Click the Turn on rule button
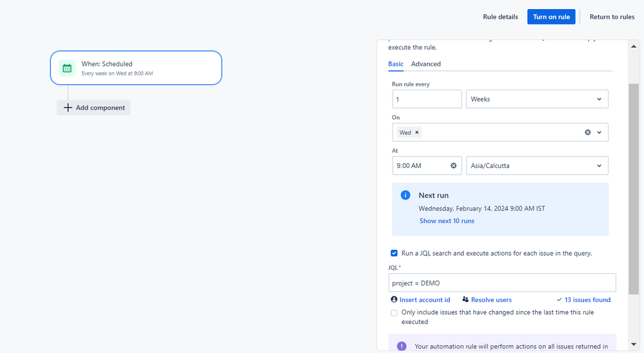Image resolution: width=644 pixels, height=353 pixels. click(551, 17)
